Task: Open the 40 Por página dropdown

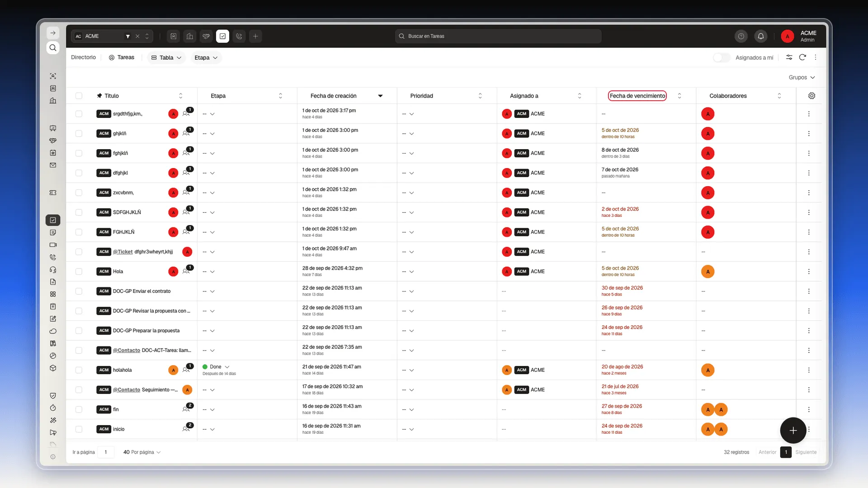Action: (x=142, y=452)
